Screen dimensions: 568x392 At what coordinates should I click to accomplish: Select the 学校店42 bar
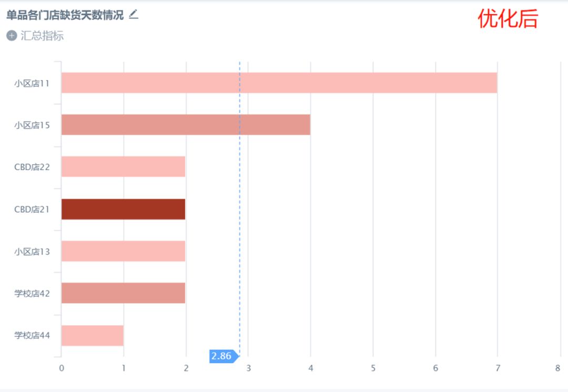(x=123, y=293)
